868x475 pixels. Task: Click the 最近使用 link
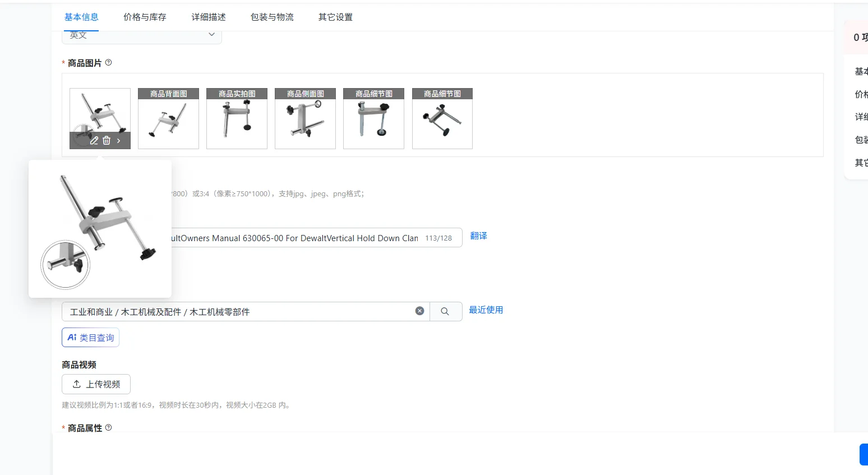point(486,310)
